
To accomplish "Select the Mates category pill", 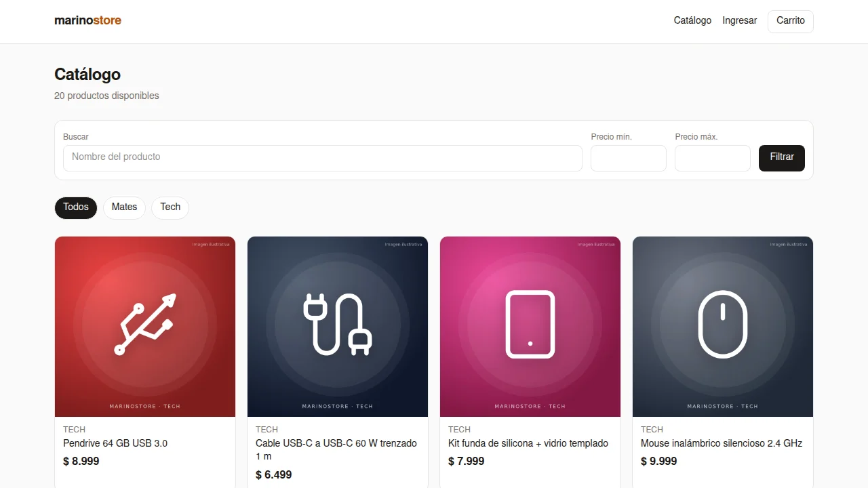I will (x=124, y=207).
